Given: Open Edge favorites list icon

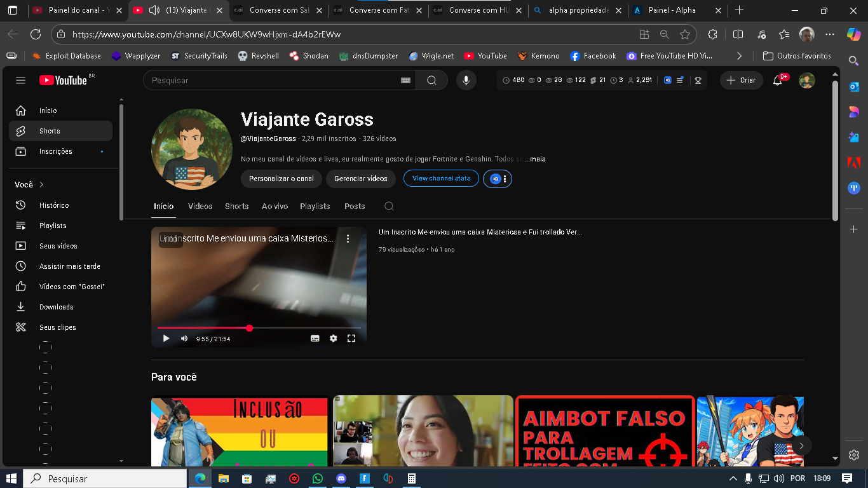Looking at the screenshot, I should coord(784,34).
